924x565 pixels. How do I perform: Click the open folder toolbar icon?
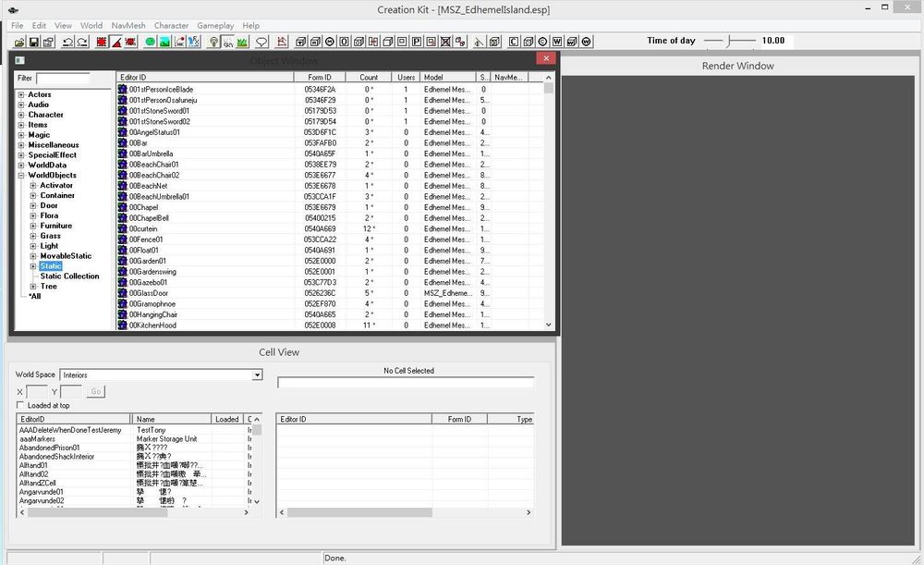pos(19,42)
